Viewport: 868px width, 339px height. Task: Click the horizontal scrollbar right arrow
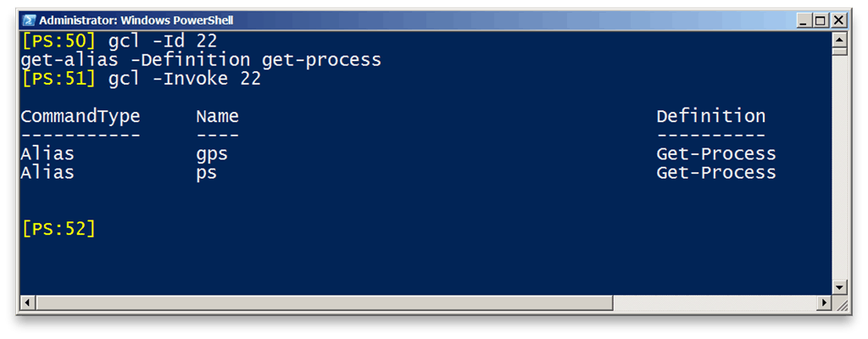825,303
